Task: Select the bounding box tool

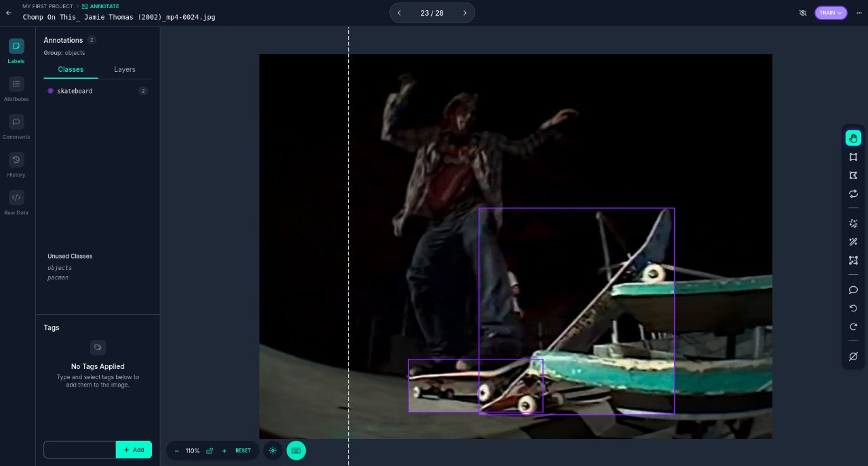Action: click(x=853, y=157)
